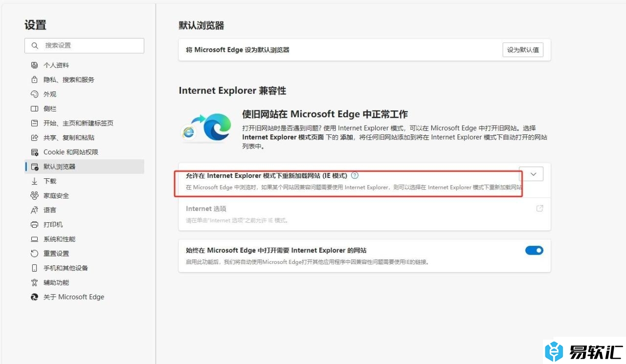This screenshot has width=626, height=364.
Task: Click the 系统和性能 laptop icon
Action: 34,239
